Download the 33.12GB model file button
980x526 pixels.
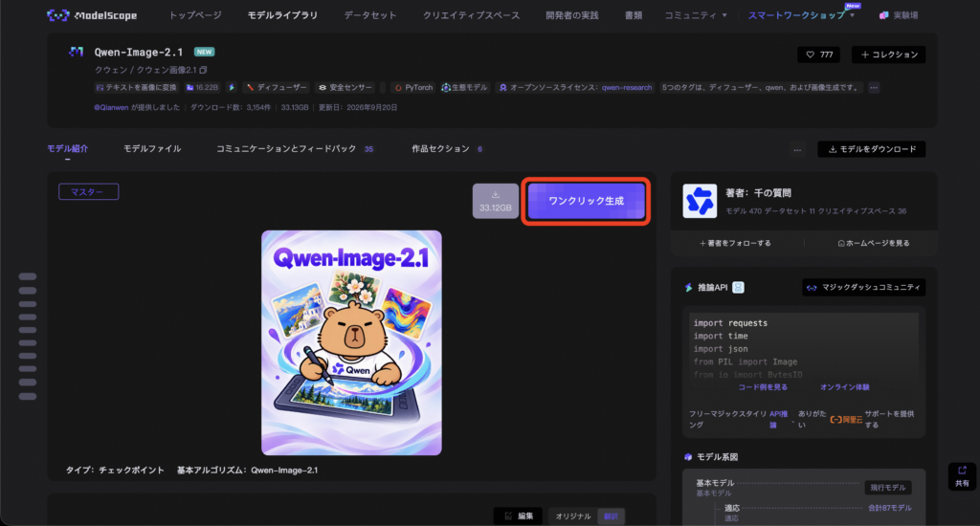(495, 201)
